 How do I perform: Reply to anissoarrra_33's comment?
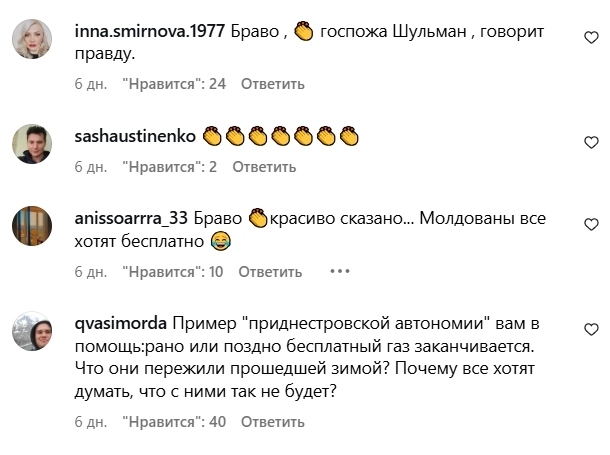coord(270,271)
